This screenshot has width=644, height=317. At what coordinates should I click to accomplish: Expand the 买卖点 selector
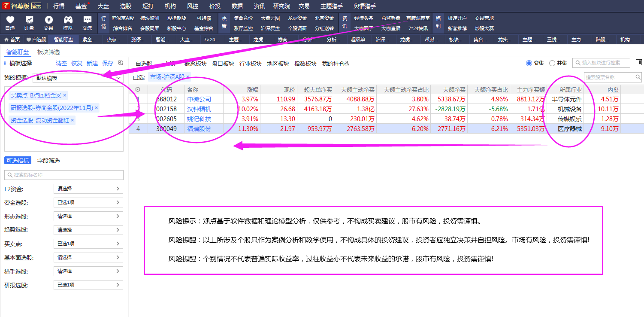[88, 244]
